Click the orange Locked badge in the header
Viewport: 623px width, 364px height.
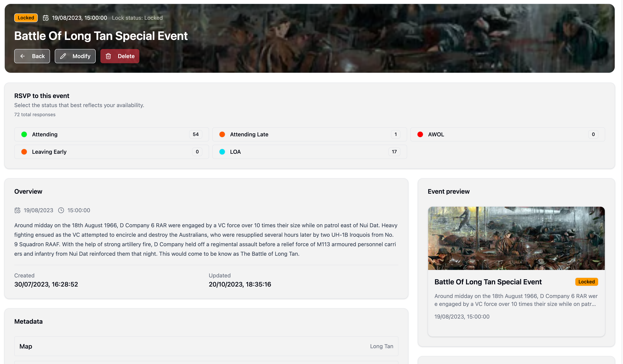26,18
